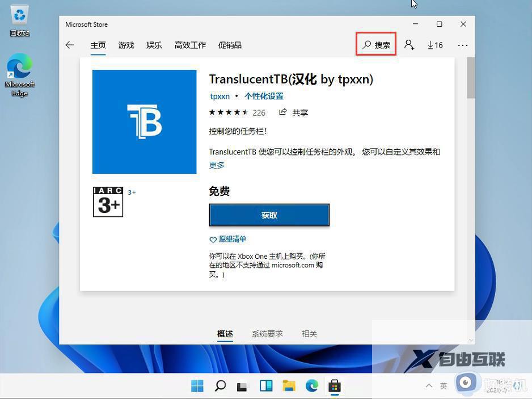
Task: Share the TranslucentTB app page
Action: [x=294, y=112]
